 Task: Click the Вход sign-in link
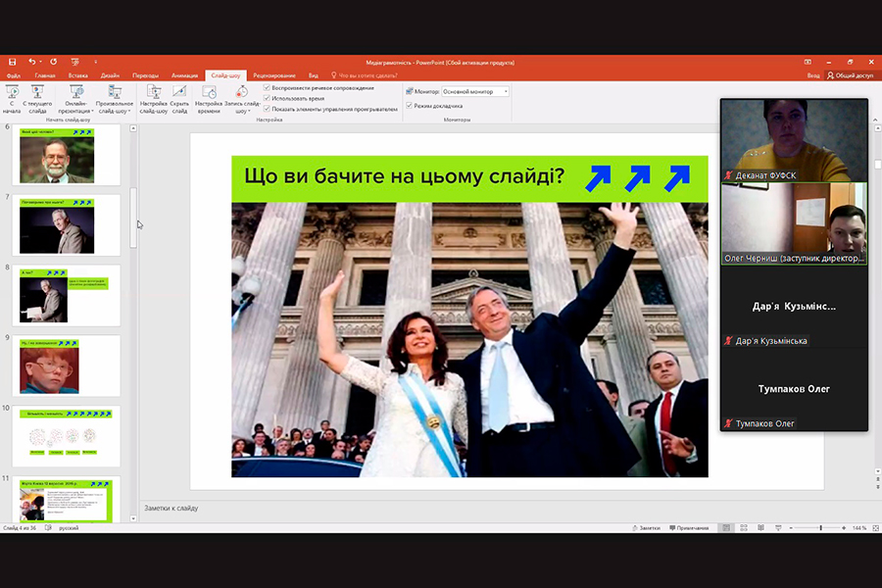point(813,75)
